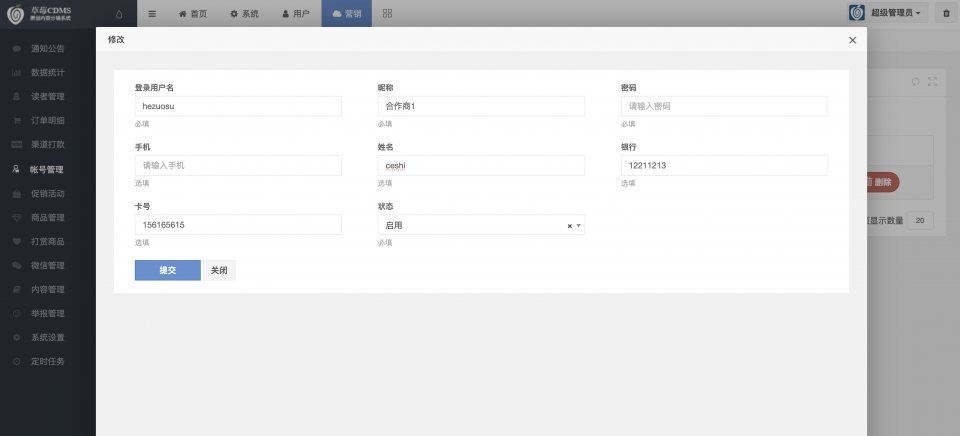Focus the 手机 phone input field
This screenshot has width=960, height=436.
[238, 165]
